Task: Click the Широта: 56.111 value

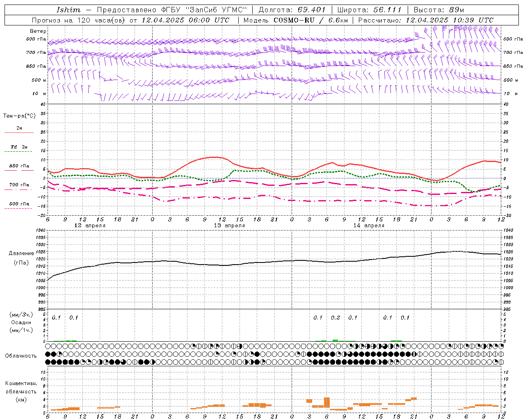Action: (x=369, y=10)
